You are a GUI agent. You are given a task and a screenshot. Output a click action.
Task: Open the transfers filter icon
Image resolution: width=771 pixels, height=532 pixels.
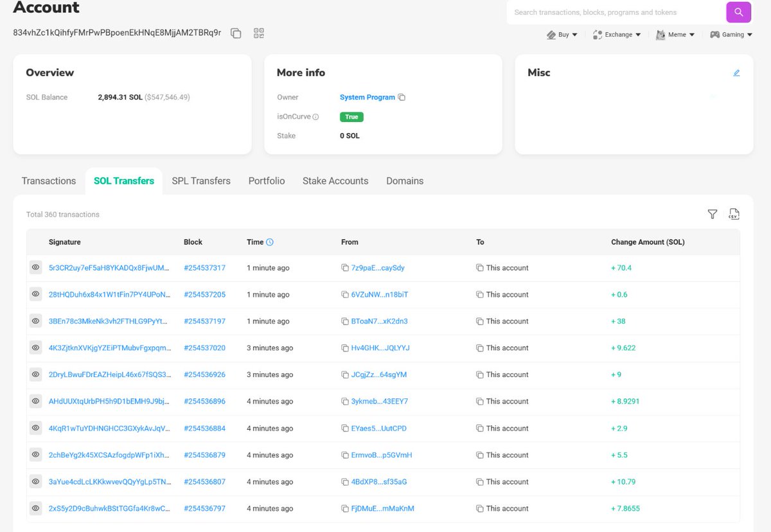coord(713,214)
